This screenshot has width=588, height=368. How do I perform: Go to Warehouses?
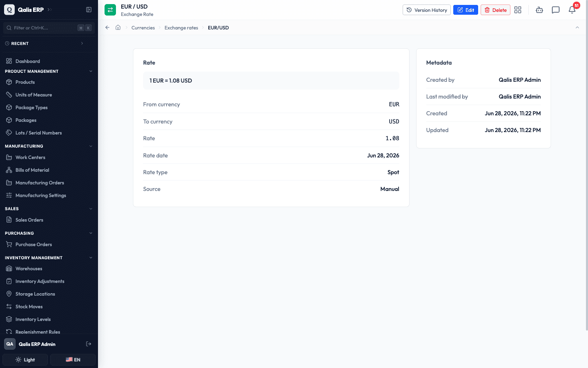tap(49, 269)
